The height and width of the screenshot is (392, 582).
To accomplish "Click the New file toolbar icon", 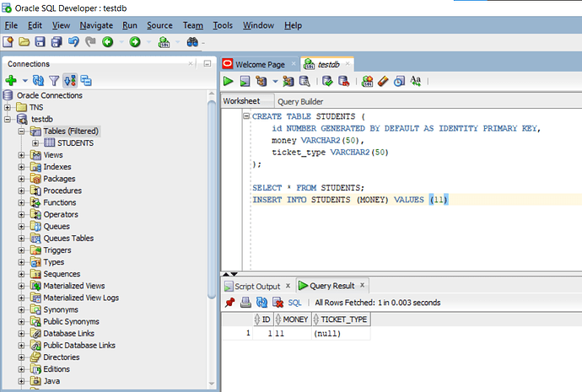I will click(x=8, y=42).
